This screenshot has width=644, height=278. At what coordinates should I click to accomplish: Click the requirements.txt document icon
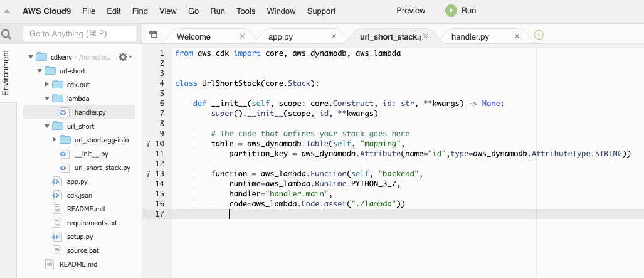click(x=56, y=223)
